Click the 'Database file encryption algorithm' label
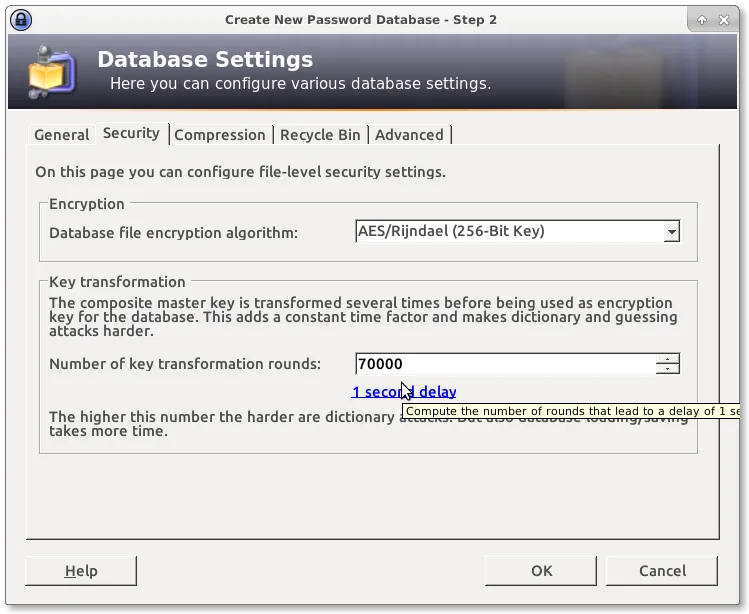Screen dimensions: 749x614 coord(173,233)
